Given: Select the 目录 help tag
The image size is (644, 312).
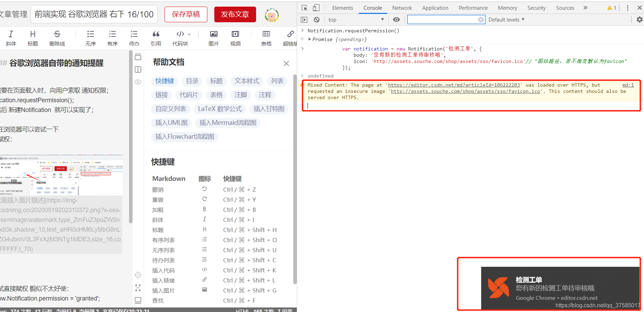Looking at the screenshot, I should [x=192, y=81].
